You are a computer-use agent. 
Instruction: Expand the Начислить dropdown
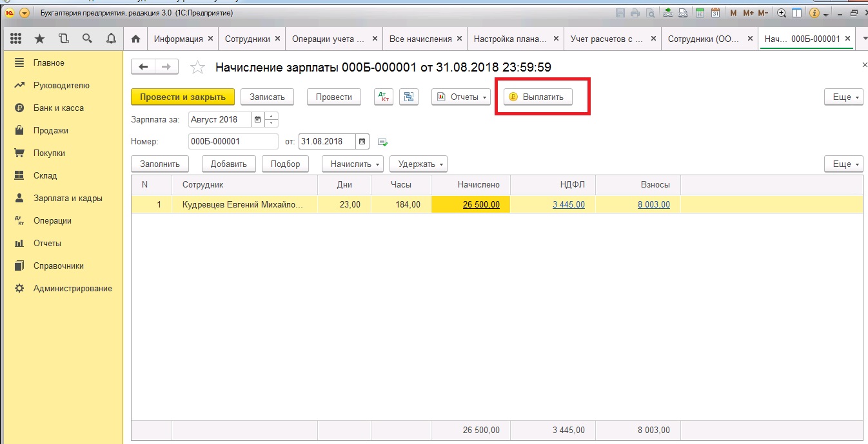(x=353, y=164)
